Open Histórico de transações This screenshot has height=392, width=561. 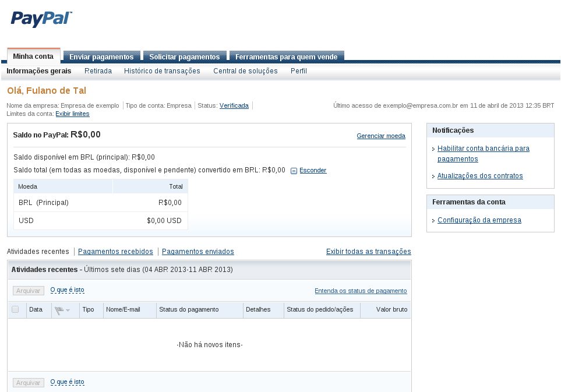point(162,71)
